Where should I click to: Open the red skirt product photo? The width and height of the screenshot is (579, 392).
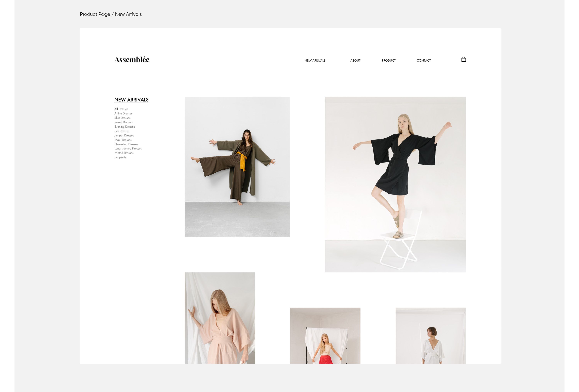pos(325,336)
